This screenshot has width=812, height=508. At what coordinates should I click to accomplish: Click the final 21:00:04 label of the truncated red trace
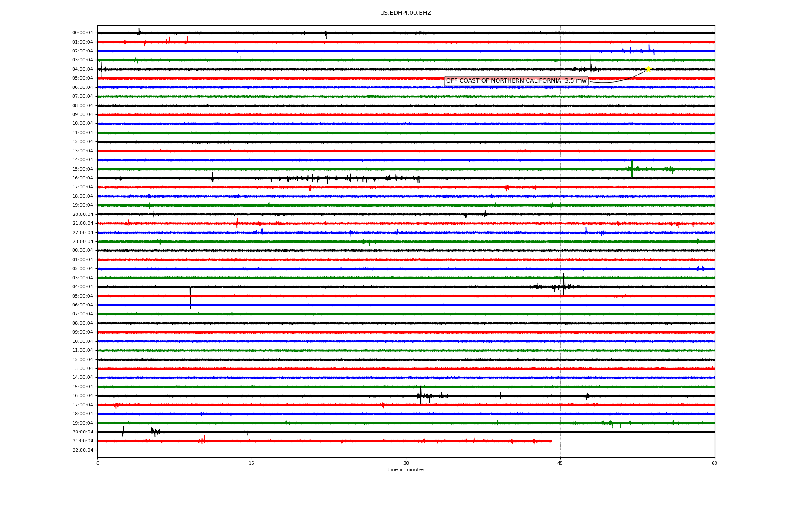(82, 441)
